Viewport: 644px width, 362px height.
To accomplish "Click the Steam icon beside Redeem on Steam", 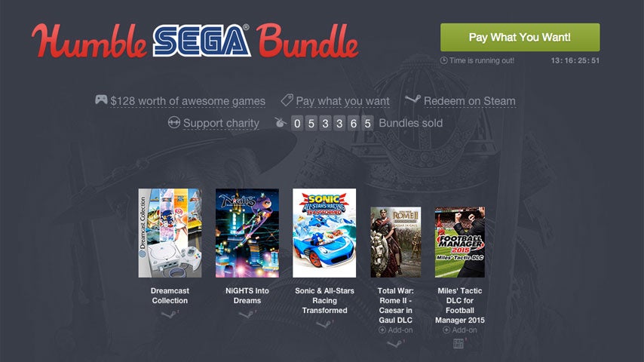I will [412, 100].
